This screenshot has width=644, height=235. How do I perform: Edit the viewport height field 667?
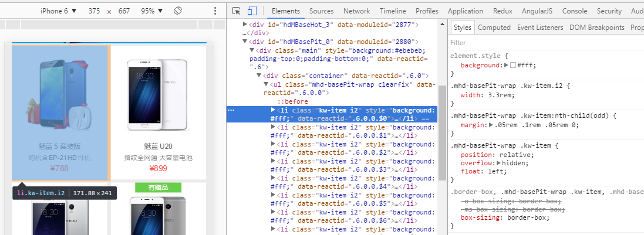coord(124,11)
